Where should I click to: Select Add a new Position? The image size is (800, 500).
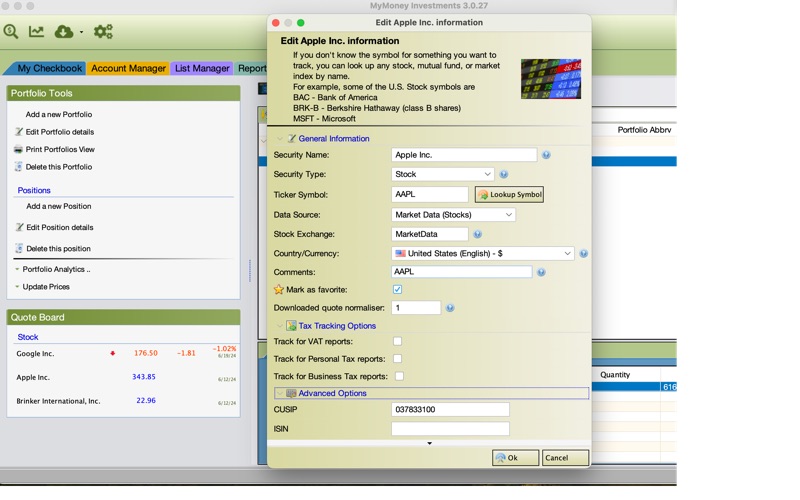pos(59,206)
